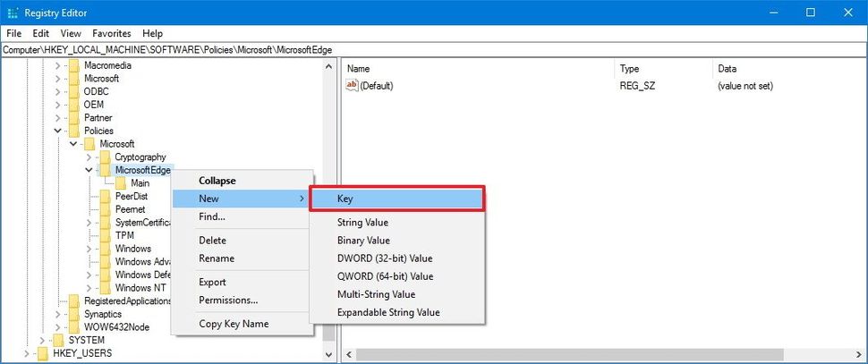Open the Favorites menu
The image size is (868, 364).
[112, 33]
